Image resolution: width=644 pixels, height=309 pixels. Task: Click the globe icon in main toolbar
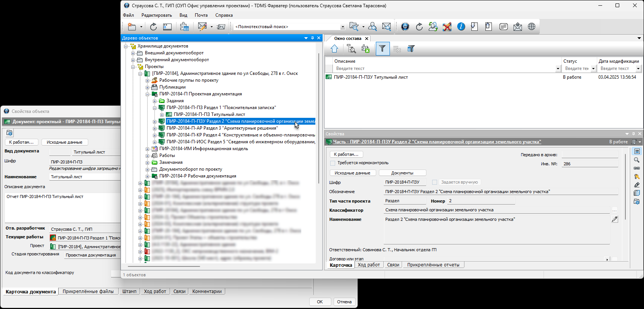tap(531, 27)
